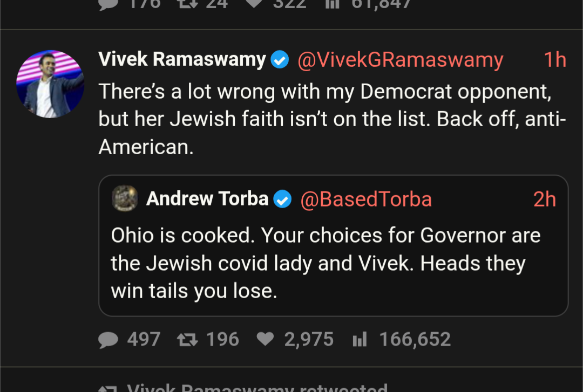Image resolution: width=583 pixels, height=392 pixels.
Task: Select the post text about 'my Democrat opponent'
Action: 331,119
